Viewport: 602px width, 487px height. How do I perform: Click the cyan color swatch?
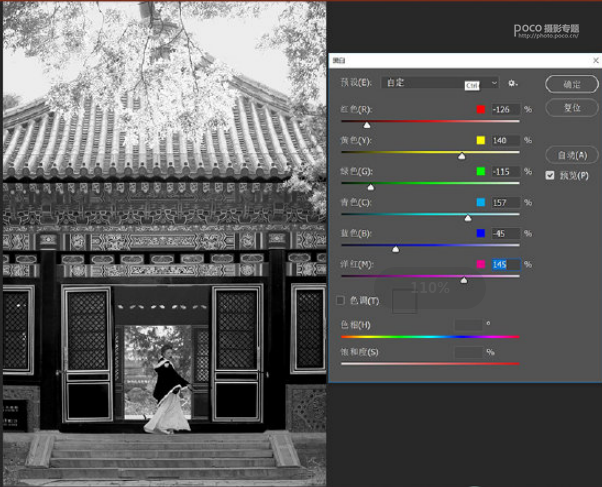[x=481, y=202]
